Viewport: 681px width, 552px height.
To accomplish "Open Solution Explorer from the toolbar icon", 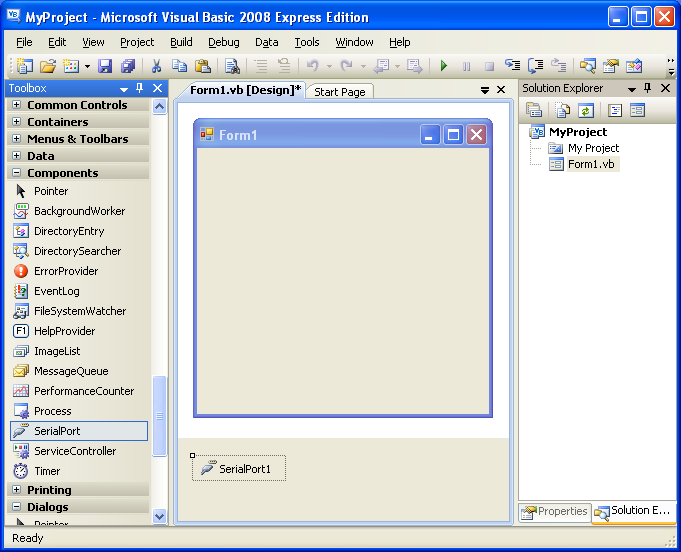I will [588, 66].
